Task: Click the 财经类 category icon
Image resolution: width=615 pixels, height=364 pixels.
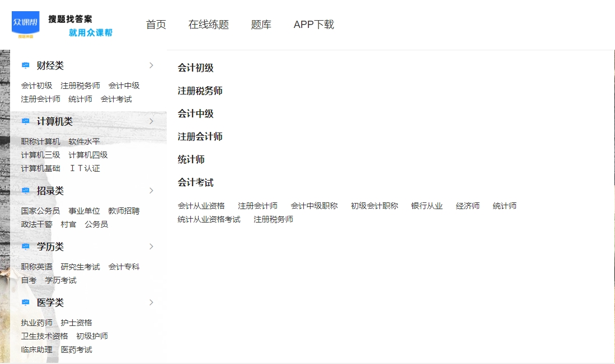Action: (25, 65)
